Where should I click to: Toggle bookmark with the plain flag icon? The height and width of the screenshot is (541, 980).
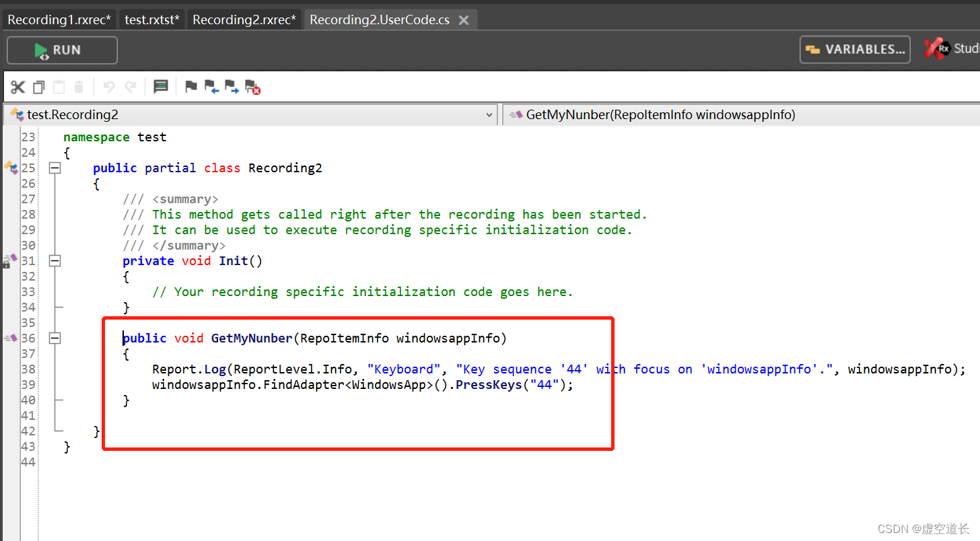tap(191, 87)
